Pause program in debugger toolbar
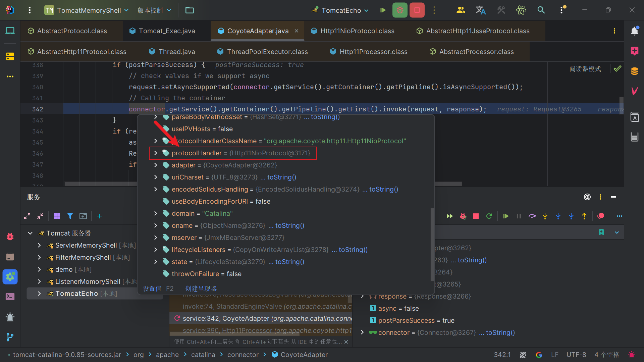This screenshot has width=644, height=362. pyautogui.click(x=519, y=216)
